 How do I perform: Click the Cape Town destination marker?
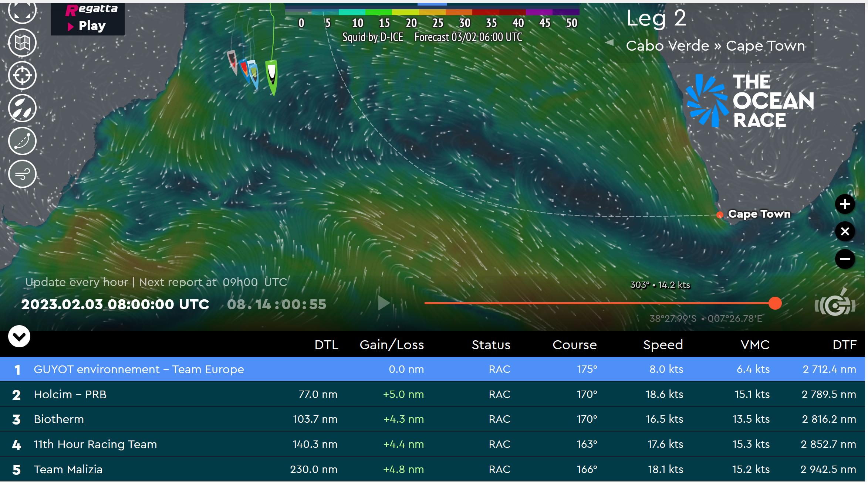720,215
